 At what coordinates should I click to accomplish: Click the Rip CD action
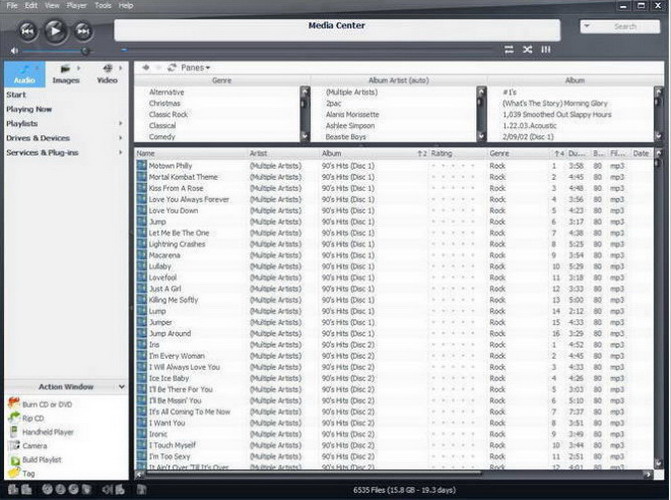click(26, 418)
